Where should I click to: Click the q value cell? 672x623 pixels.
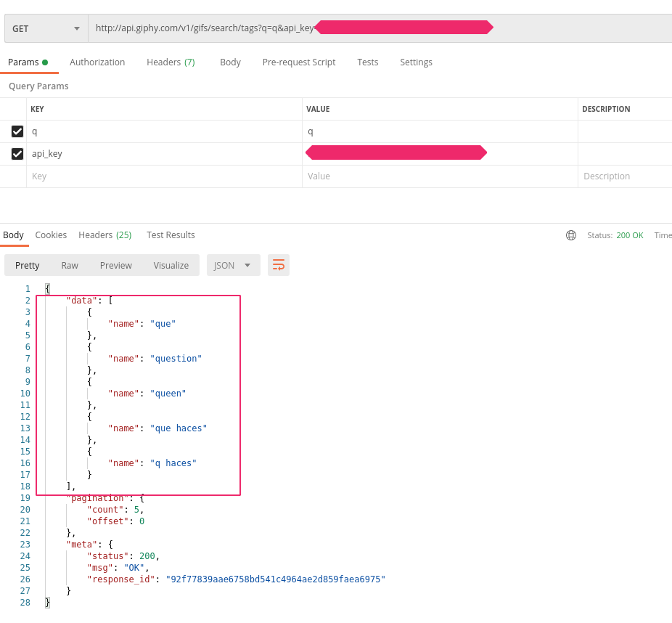[440, 131]
